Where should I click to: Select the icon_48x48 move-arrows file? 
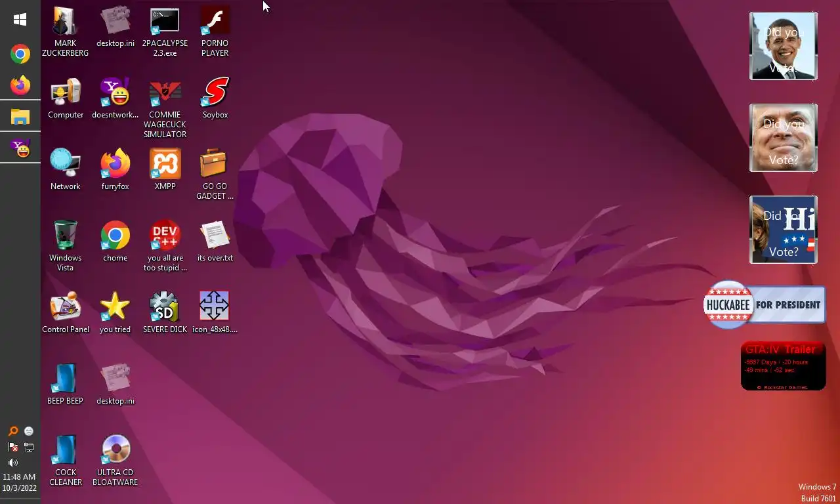point(215,313)
